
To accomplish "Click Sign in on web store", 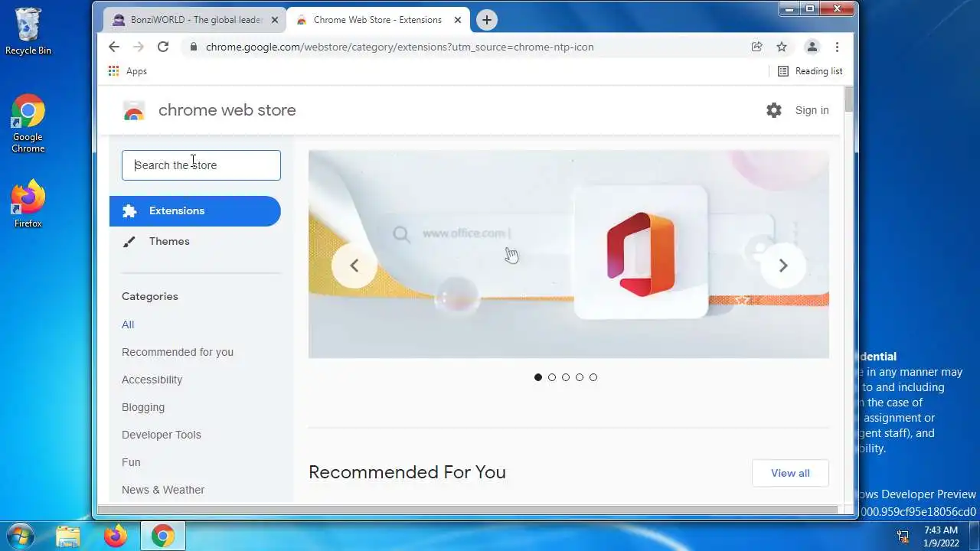I will pos(812,110).
